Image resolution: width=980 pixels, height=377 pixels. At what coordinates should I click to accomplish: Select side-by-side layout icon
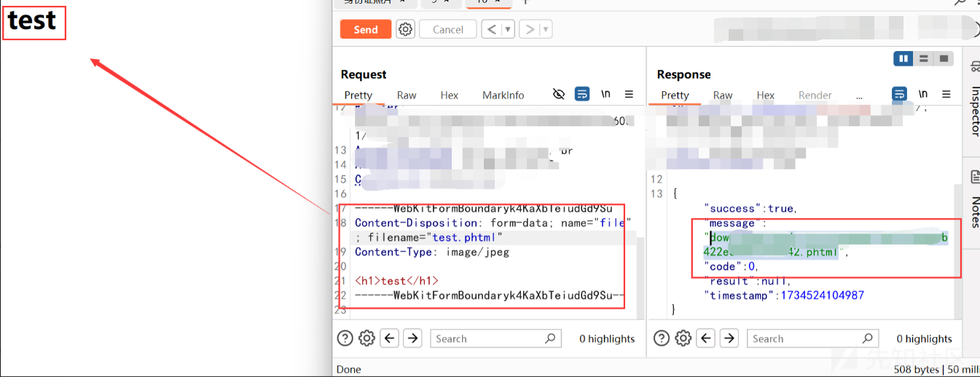tap(903, 58)
